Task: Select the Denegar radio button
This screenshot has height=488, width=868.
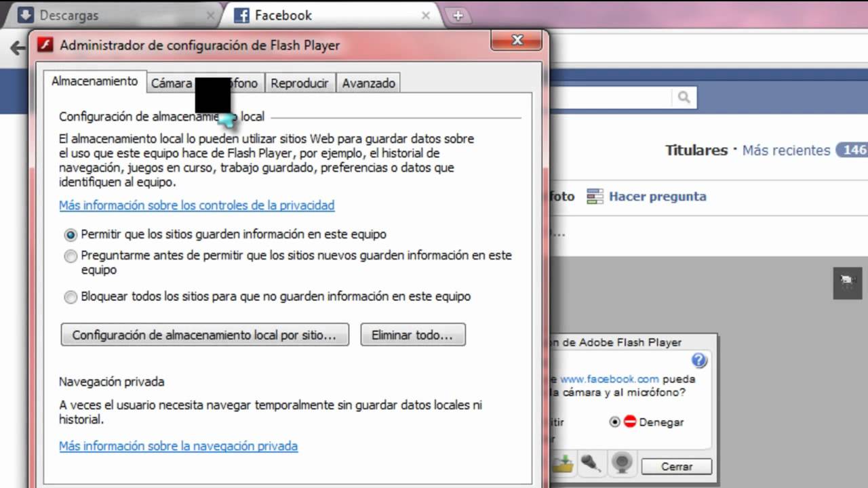Action: (614, 422)
